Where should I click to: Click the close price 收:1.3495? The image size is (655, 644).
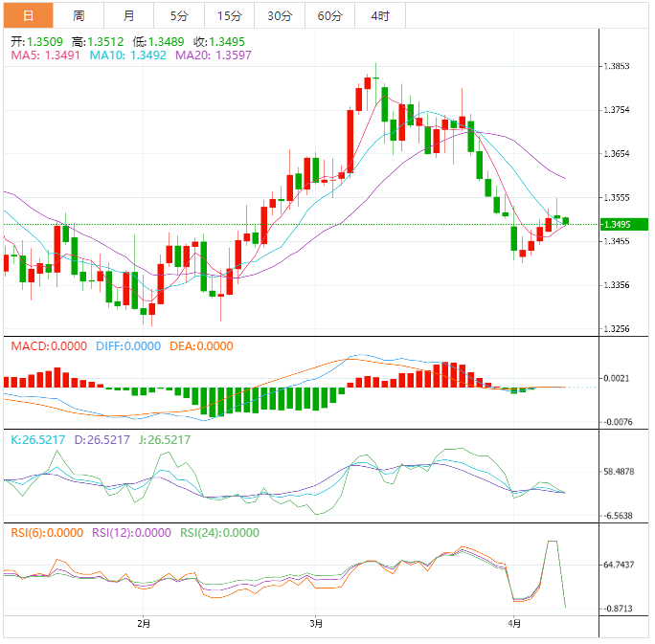(x=219, y=42)
